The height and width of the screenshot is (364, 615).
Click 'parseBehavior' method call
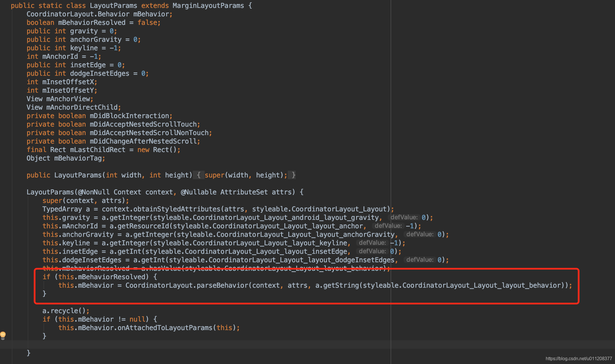222,285
